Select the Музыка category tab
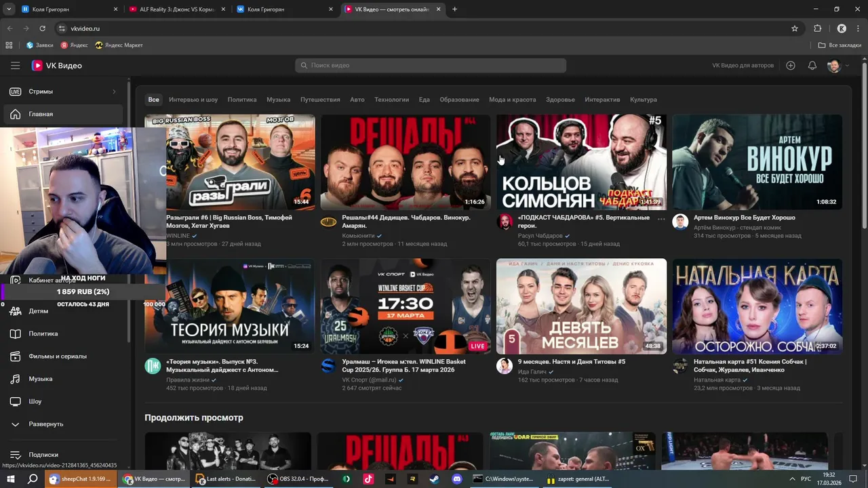Screen dimensions: 868x488 tap(278, 100)
